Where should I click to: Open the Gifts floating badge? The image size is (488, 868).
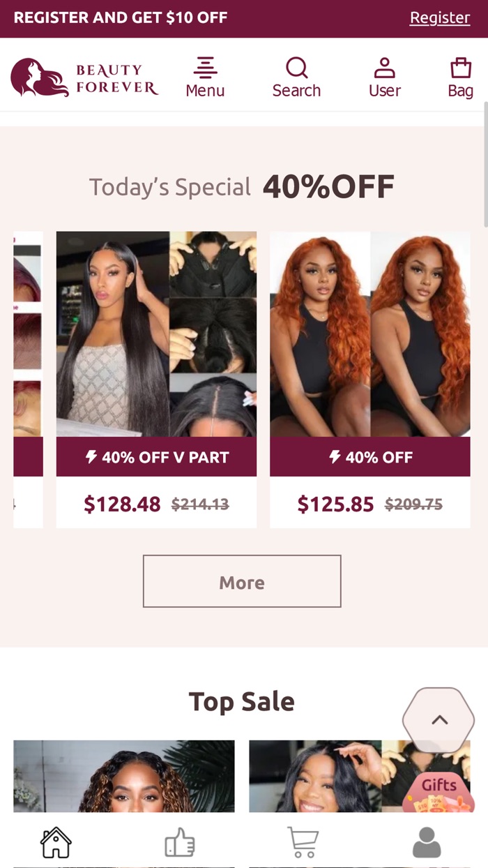[x=439, y=793]
